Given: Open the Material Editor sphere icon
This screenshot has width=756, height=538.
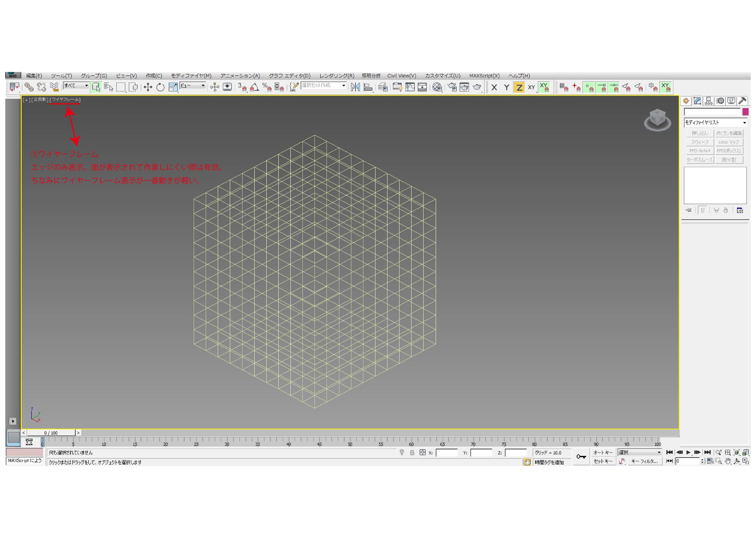Looking at the screenshot, I should 437,87.
